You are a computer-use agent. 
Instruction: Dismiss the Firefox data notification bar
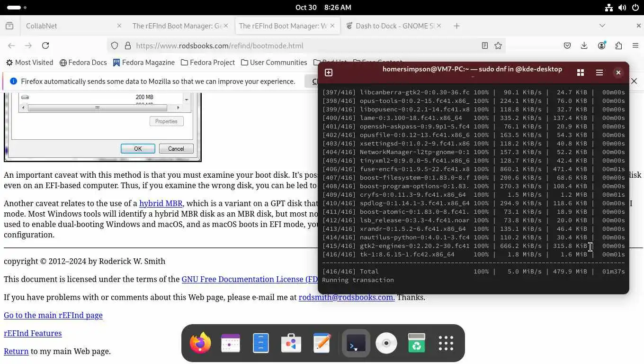[634, 81]
